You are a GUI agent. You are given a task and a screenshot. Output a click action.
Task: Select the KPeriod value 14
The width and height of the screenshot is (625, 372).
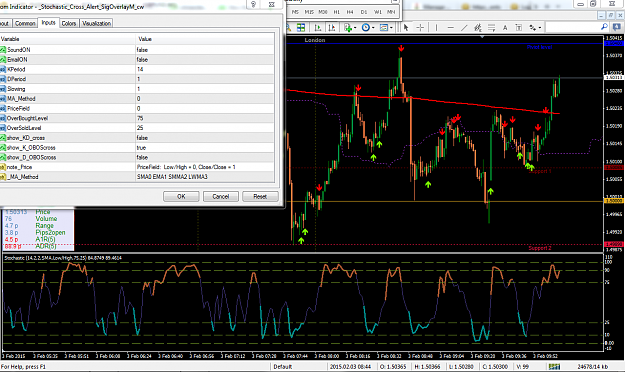[x=205, y=69]
